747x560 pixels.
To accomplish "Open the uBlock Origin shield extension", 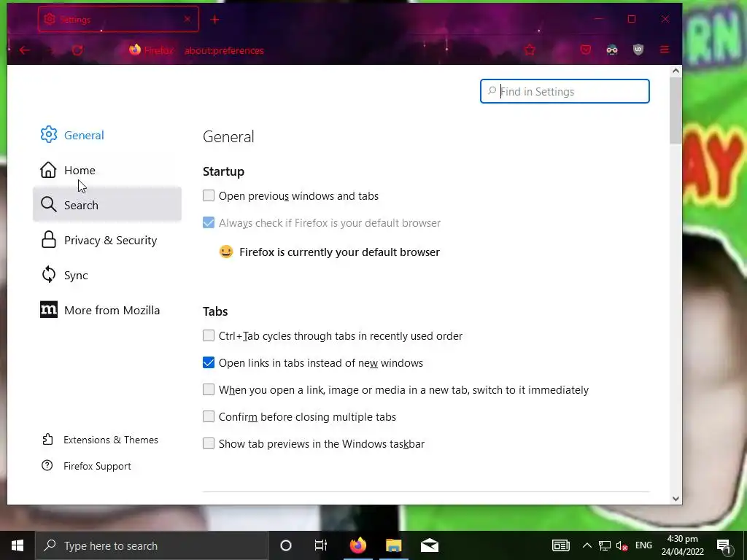I will click(x=638, y=50).
